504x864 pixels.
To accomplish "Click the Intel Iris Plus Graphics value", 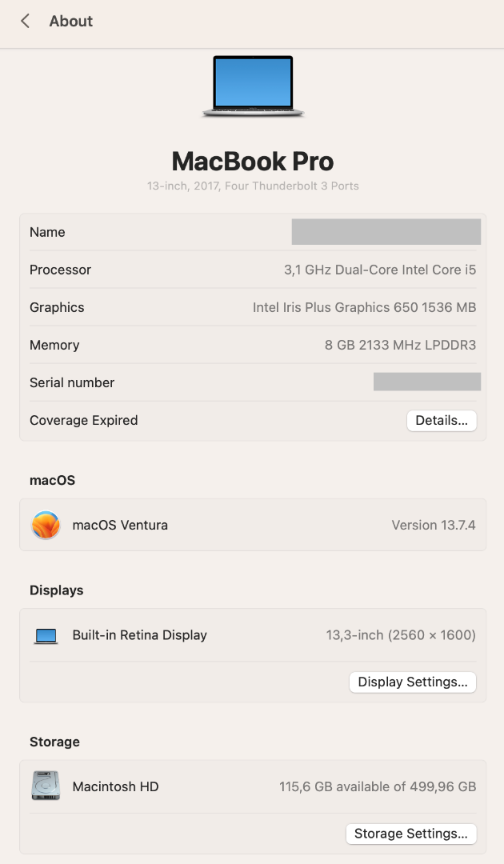I will pos(364,307).
